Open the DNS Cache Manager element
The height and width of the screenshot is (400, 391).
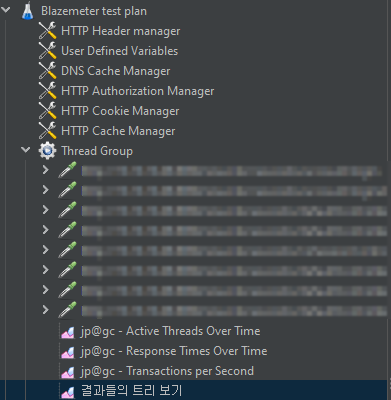116,71
